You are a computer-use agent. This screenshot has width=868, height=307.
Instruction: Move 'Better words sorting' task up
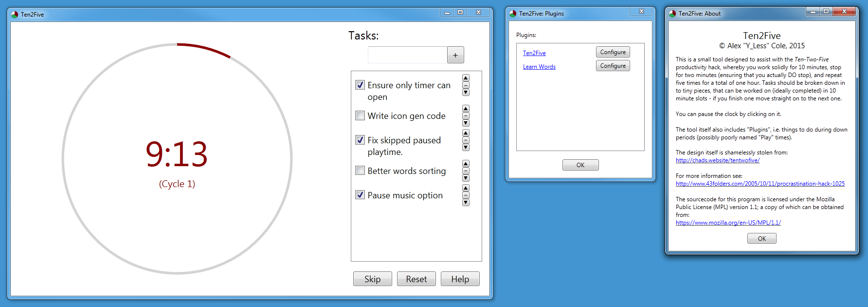tap(466, 164)
